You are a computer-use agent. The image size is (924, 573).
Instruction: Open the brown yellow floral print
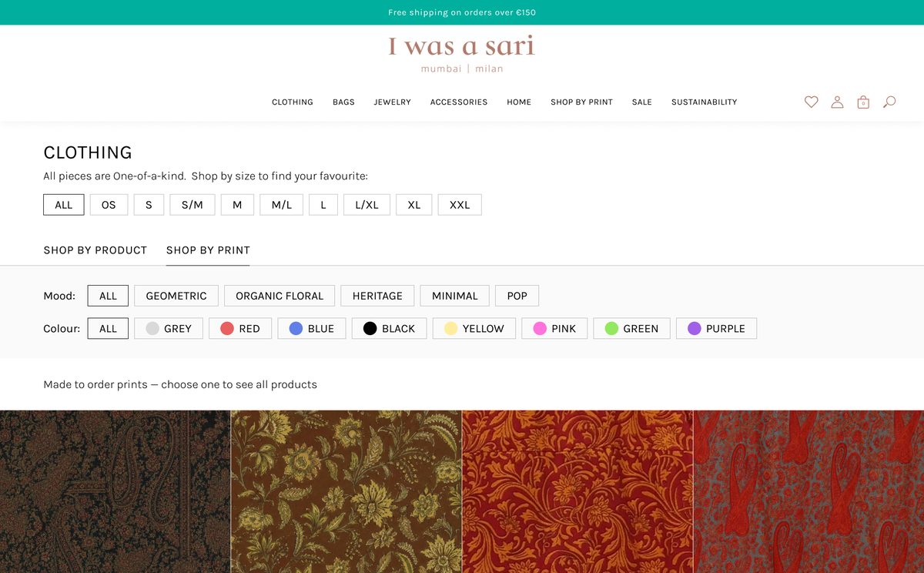pyautogui.click(x=346, y=491)
